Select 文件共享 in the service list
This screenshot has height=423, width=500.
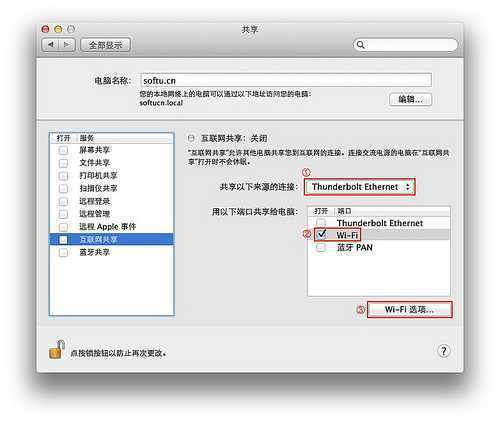[111, 163]
